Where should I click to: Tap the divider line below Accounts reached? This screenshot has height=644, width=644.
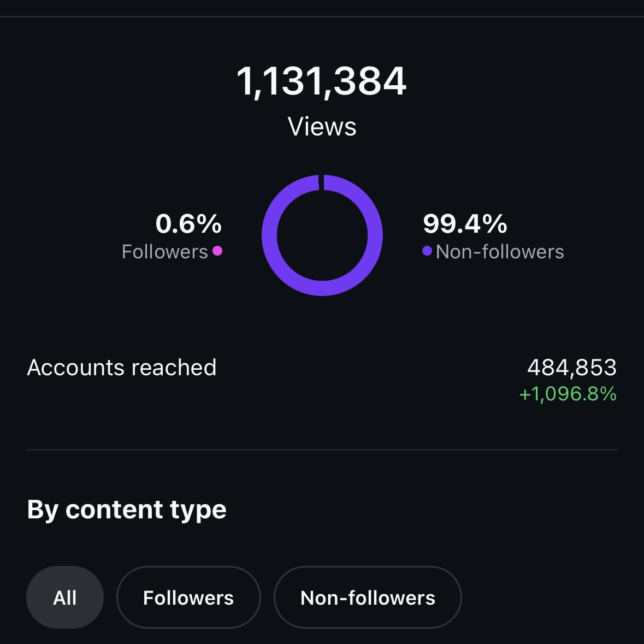click(322, 450)
